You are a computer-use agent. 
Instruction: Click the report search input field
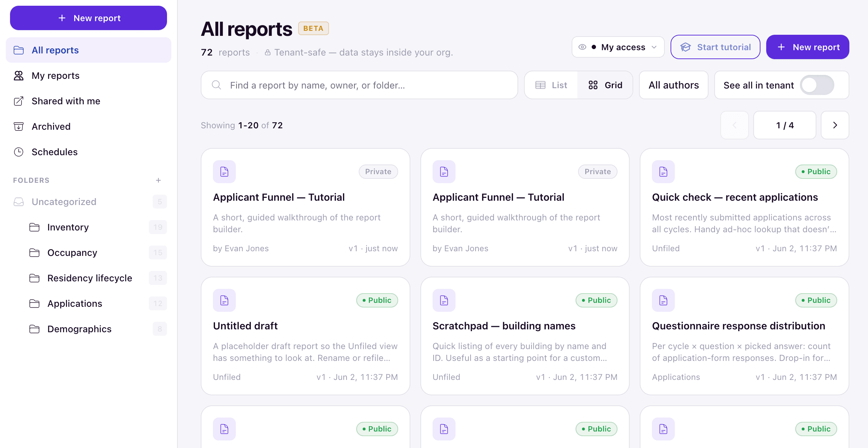click(359, 85)
